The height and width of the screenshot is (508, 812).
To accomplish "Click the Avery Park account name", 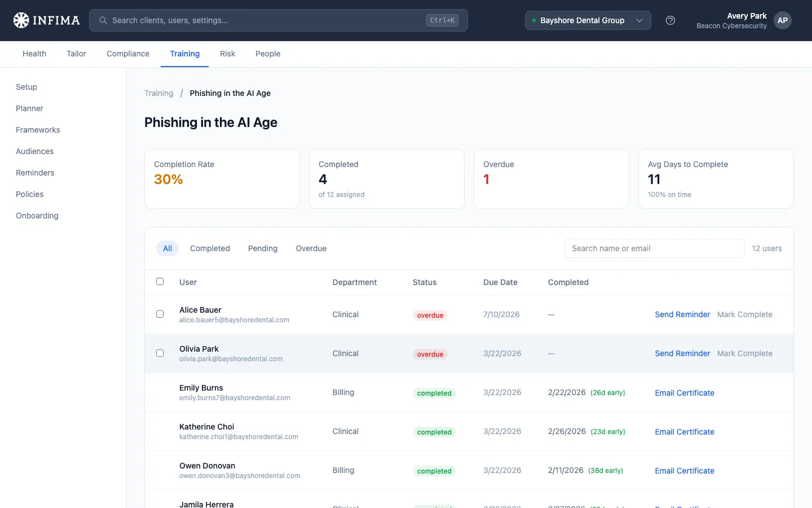I will click(747, 16).
